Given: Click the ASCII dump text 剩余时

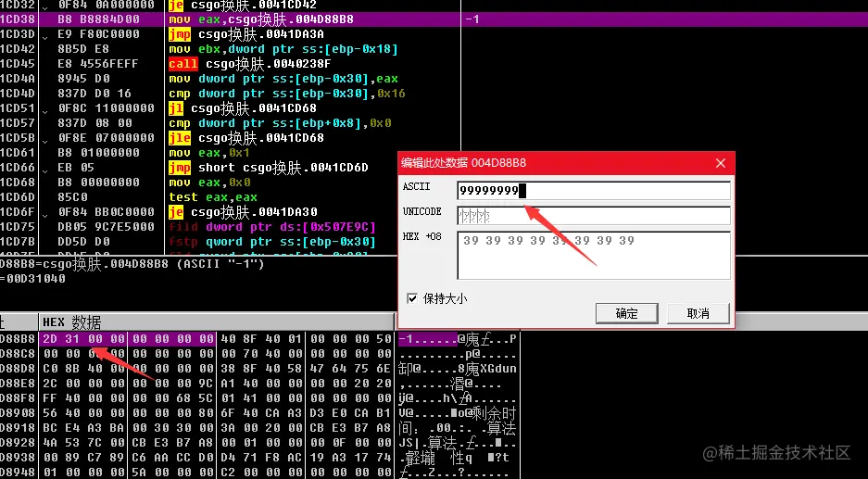Looking at the screenshot, I should [x=494, y=413].
